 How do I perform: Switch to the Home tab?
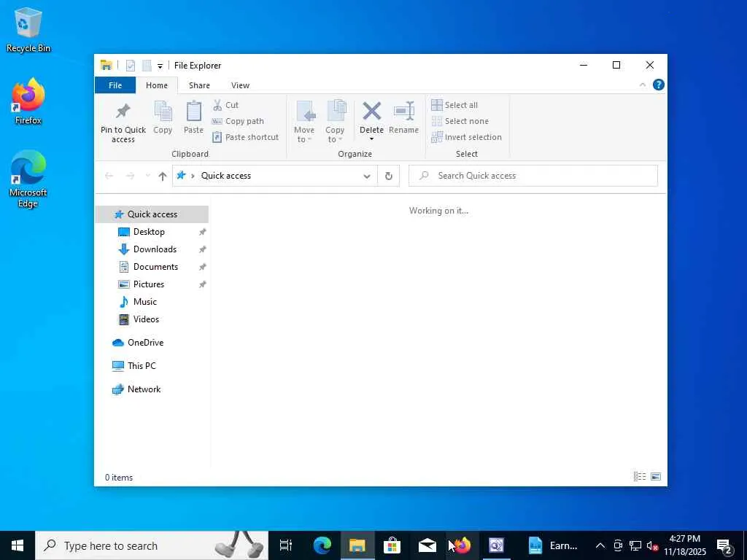157,85
